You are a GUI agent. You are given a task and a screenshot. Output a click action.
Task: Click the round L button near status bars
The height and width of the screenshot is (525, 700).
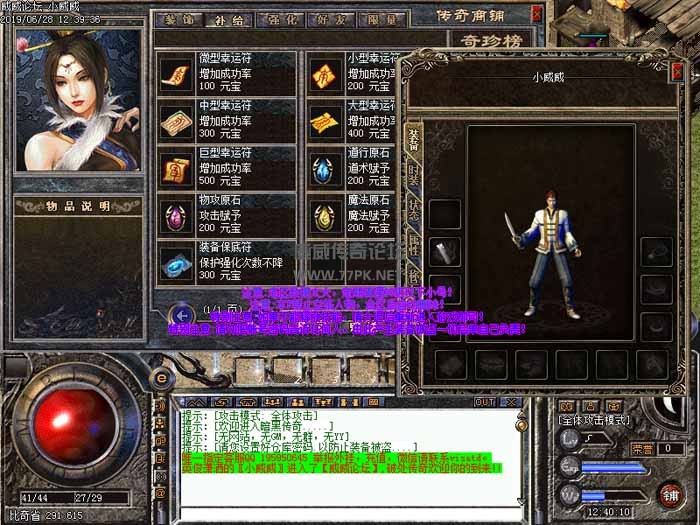tap(570, 439)
